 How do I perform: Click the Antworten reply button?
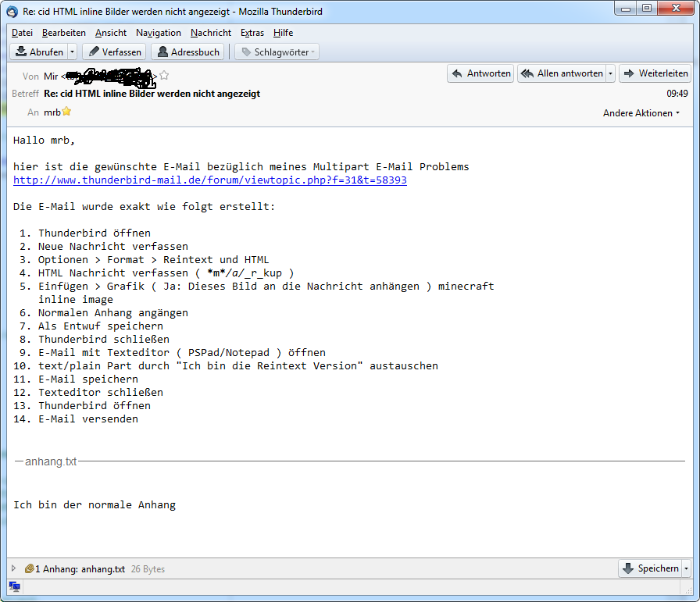pos(480,73)
